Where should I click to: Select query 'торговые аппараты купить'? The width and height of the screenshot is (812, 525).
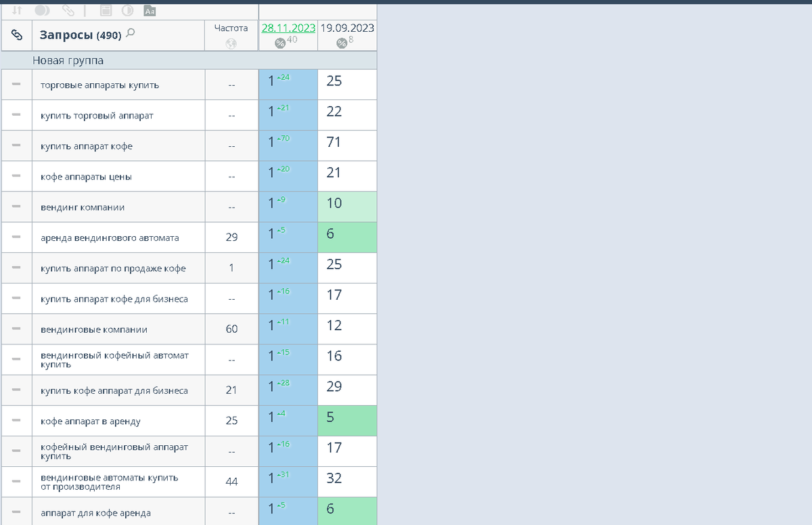tap(99, 85)
